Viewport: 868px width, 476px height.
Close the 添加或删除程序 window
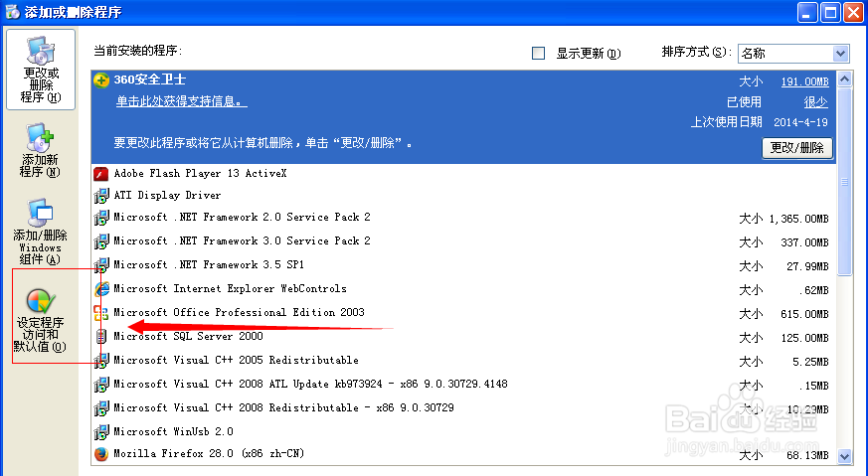point(853,12)
